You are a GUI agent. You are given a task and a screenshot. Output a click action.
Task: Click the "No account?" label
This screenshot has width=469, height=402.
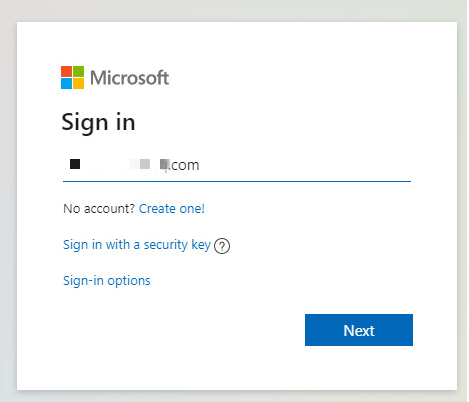[99, 209]
